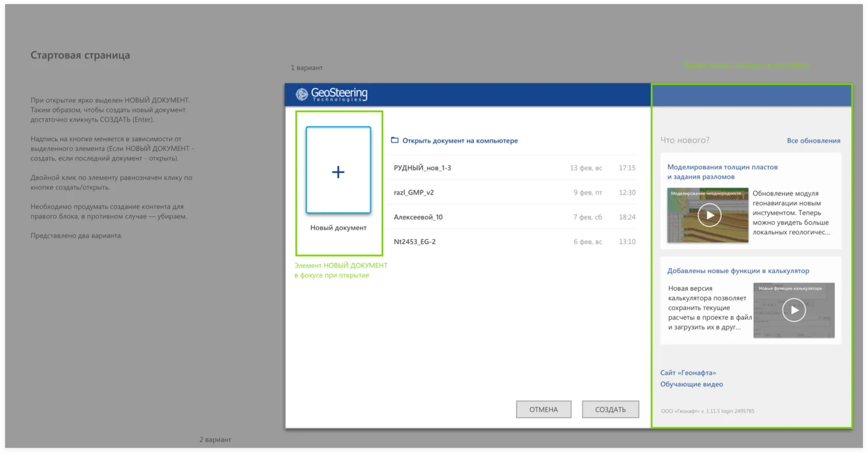Play the Моделирование неоднородности video

(709, 215)
